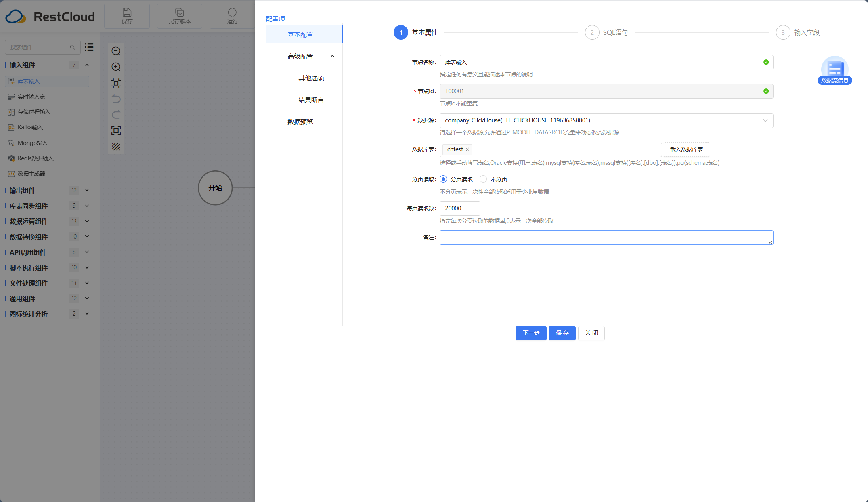Image resolution: width=868 pixels, height=502 pixels.
Task: Click the search magnifier in component search
Action: 73,47
